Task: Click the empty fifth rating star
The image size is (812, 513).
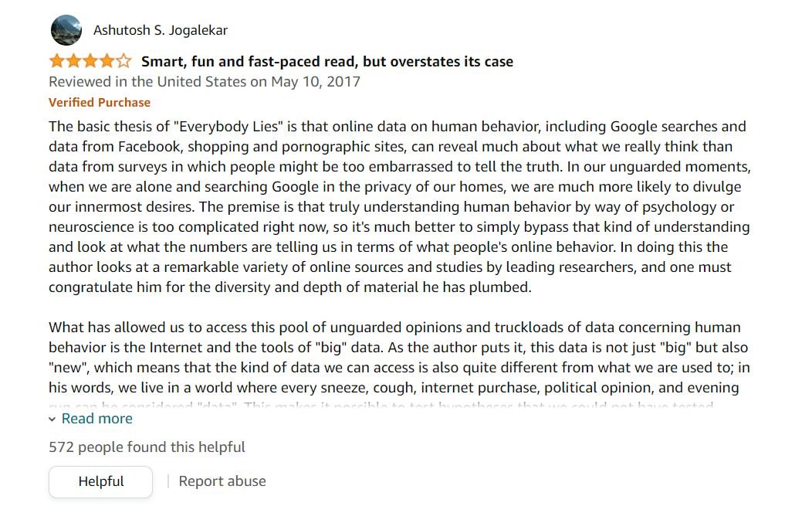Action: coord(123,62)
